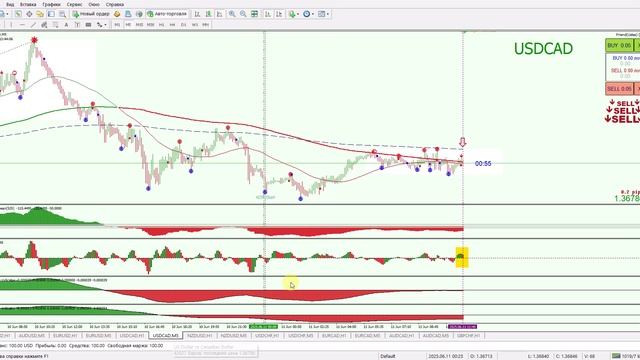Open the Strategy Tester icon
Viewport: 640px width, 360px height.
(62, 14)
